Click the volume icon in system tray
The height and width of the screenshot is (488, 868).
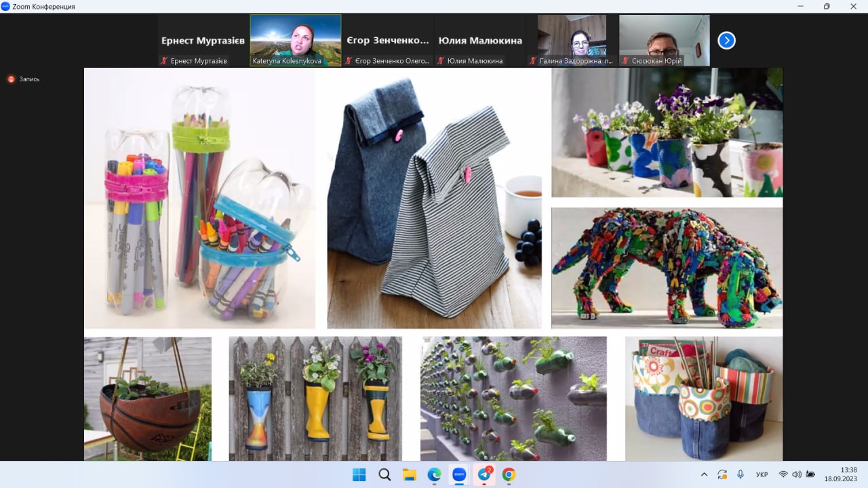coord(796,474)
